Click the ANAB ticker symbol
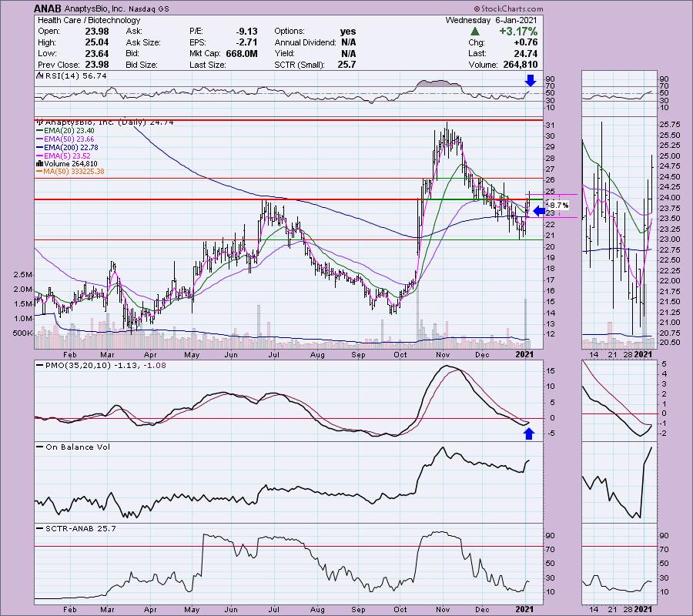Image resolution: width=693 pixels, height=616 pixels. (x=47, y=8)
